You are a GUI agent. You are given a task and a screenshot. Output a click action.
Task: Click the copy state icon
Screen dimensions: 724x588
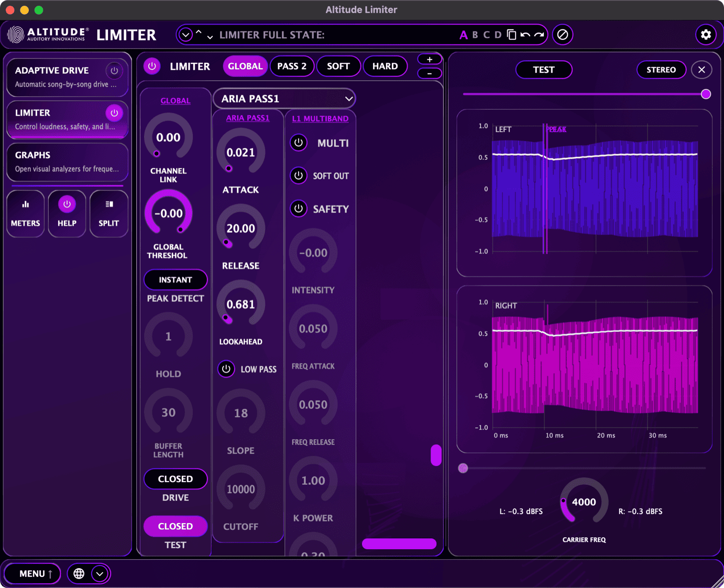pos(512,35)
